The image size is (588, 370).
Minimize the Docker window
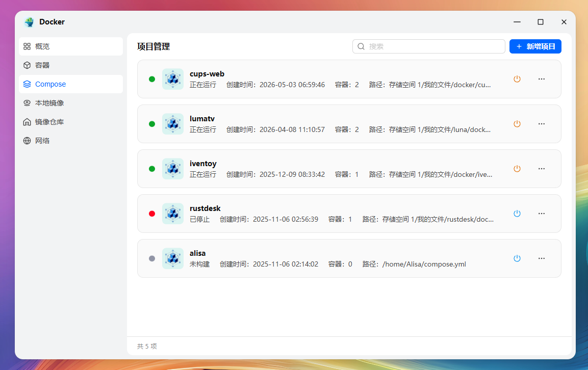click(x=517, y=22)
